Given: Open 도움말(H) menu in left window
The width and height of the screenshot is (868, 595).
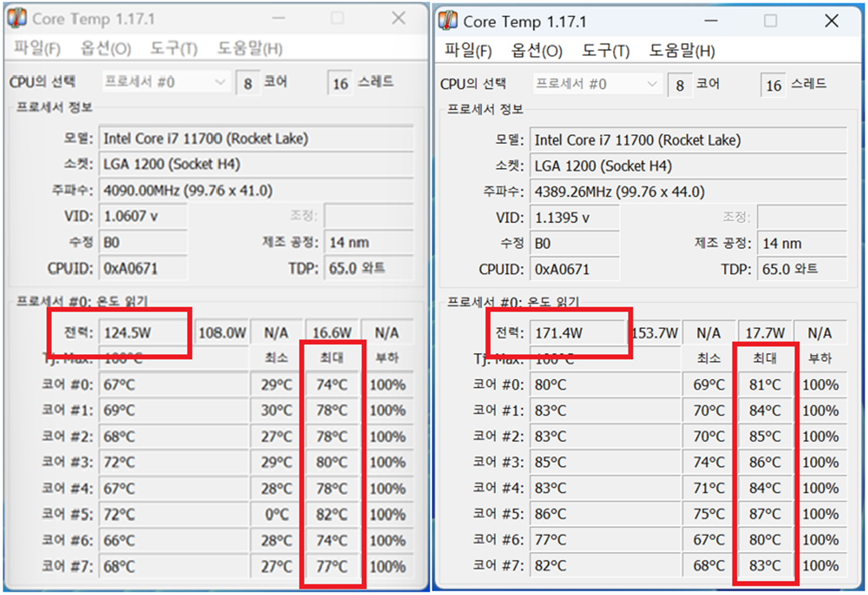Looking at the screenshot, I should pos(250,48).
